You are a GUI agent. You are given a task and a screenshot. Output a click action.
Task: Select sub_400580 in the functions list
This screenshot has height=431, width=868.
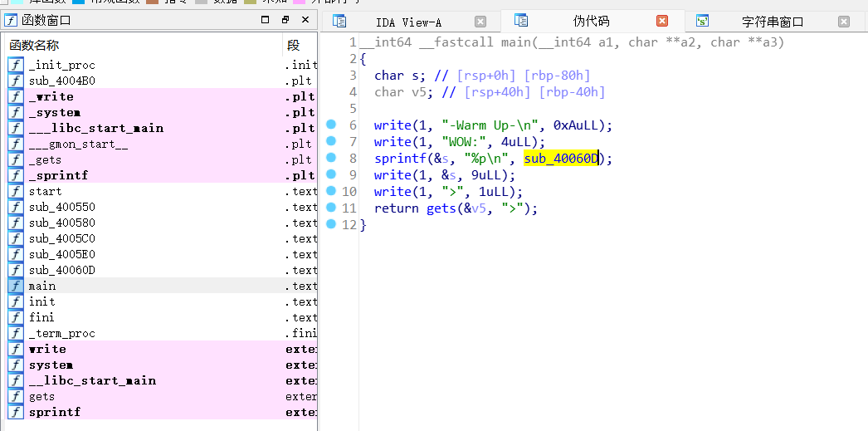point(162,223)
